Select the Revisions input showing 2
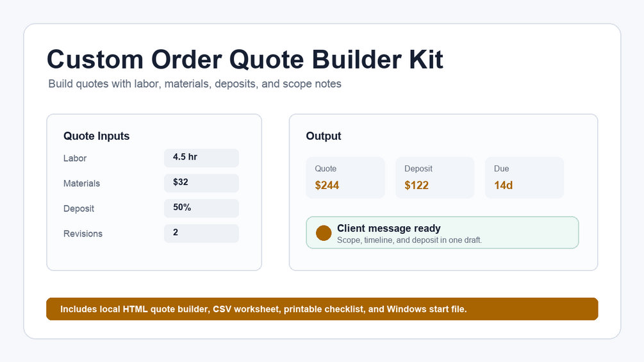644x362 pixels. pos(201,233)
